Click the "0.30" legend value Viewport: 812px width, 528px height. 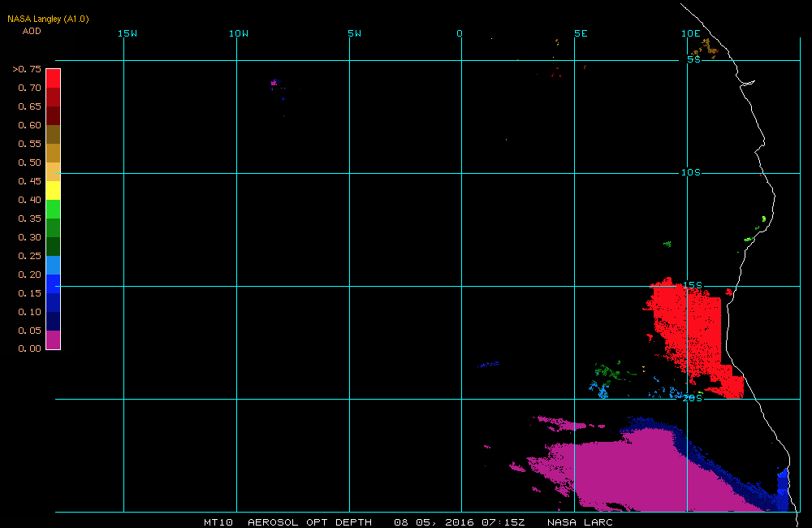(29, 237)
